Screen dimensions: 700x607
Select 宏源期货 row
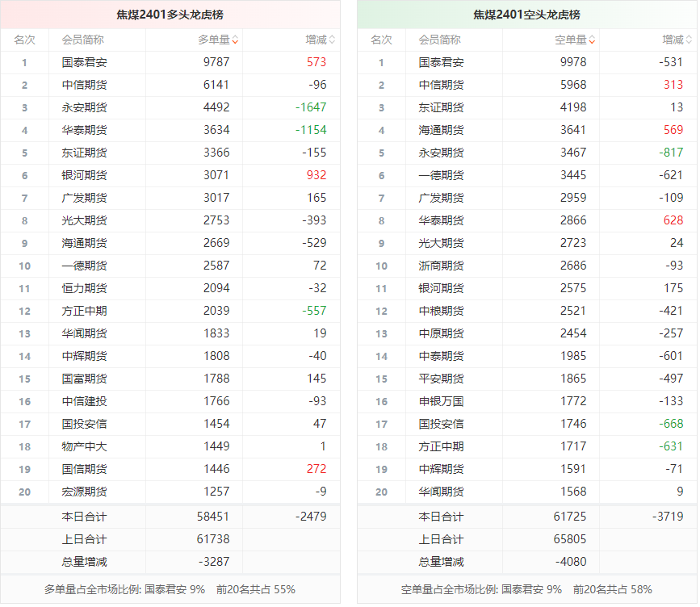(x=170, y=492)
